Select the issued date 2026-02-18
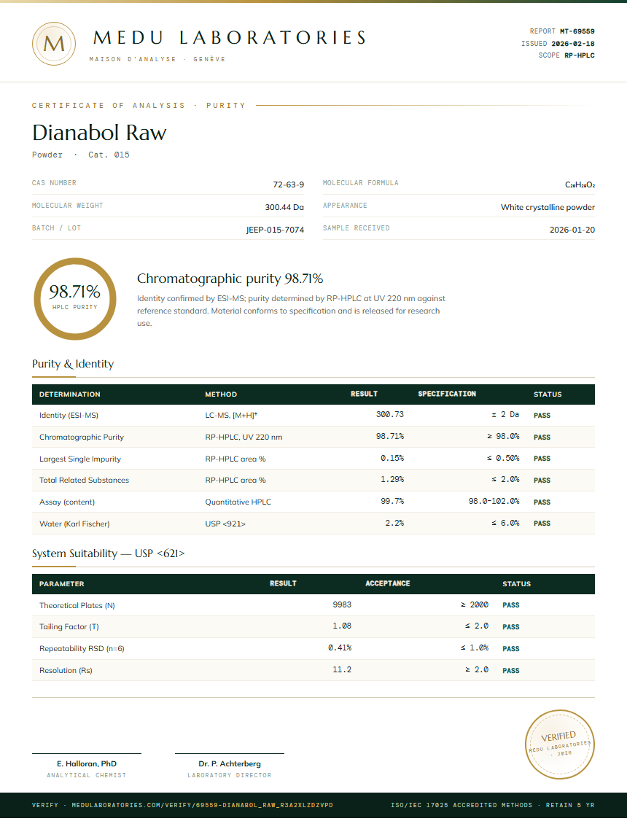The image size is (627, 840). 573,44
